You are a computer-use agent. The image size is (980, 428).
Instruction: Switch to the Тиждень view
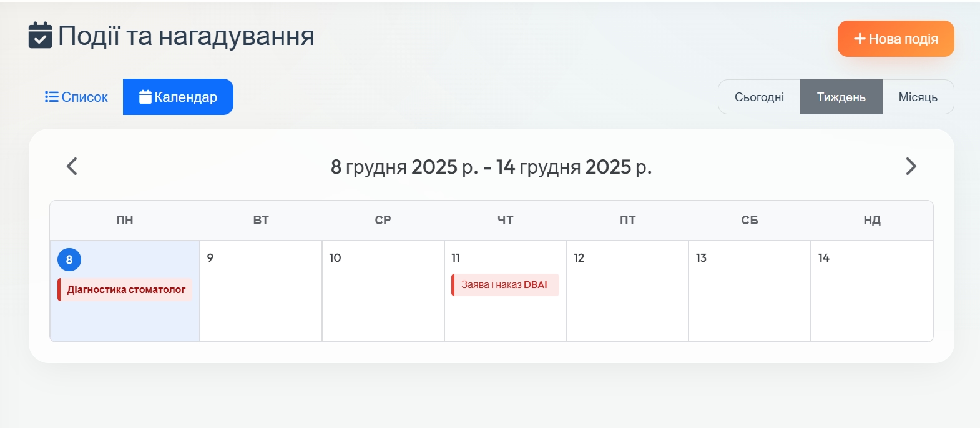[x=841, y=97]
